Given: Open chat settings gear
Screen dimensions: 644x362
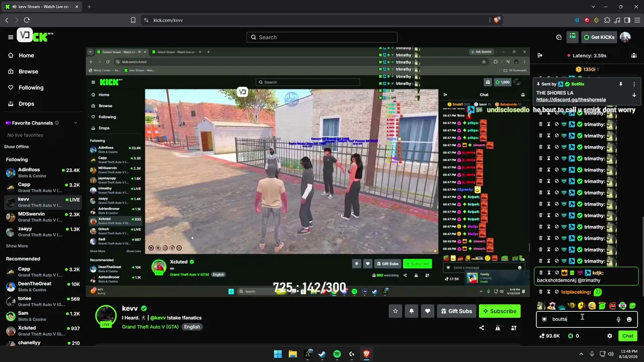Looking at the screenshot, I should 610,336.
